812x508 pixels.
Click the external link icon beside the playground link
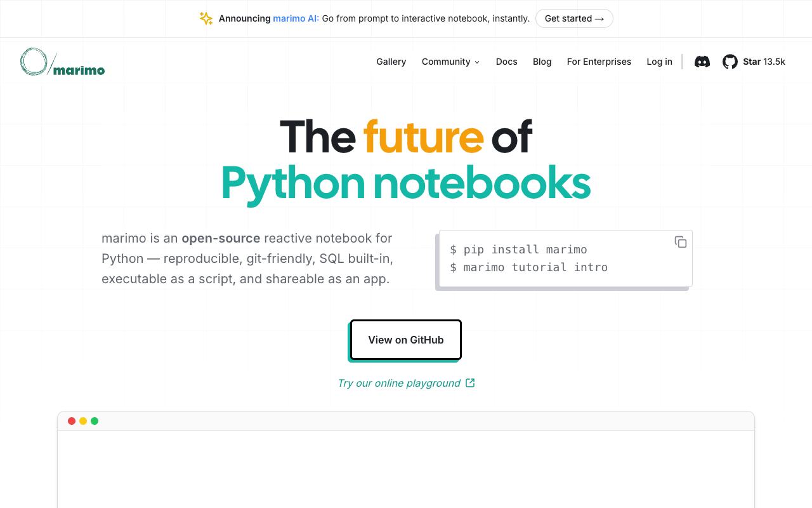(470, 383)
